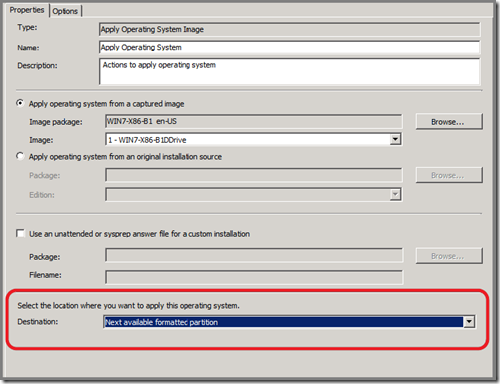Browse for the Image package
The image size is (500, 384).
(449, 122)
